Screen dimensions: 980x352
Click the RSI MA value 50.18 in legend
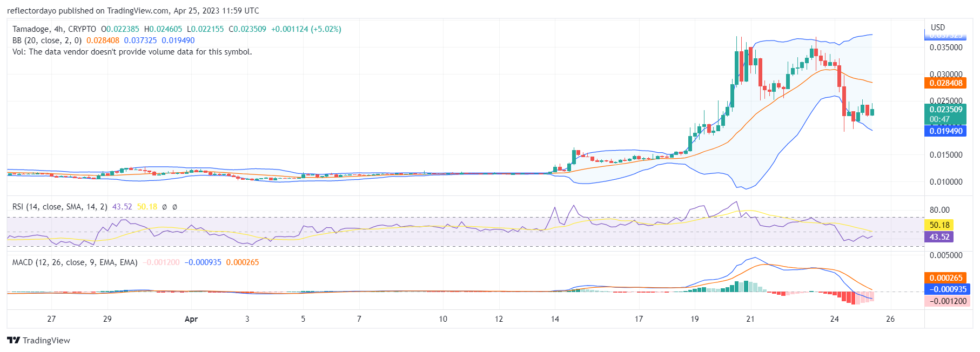147,207
